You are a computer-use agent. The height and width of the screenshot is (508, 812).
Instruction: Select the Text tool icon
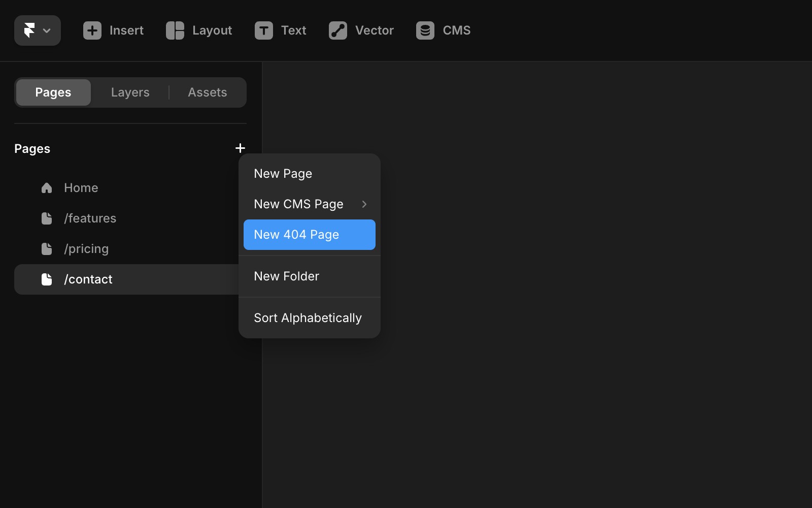[x=264, y=30]
